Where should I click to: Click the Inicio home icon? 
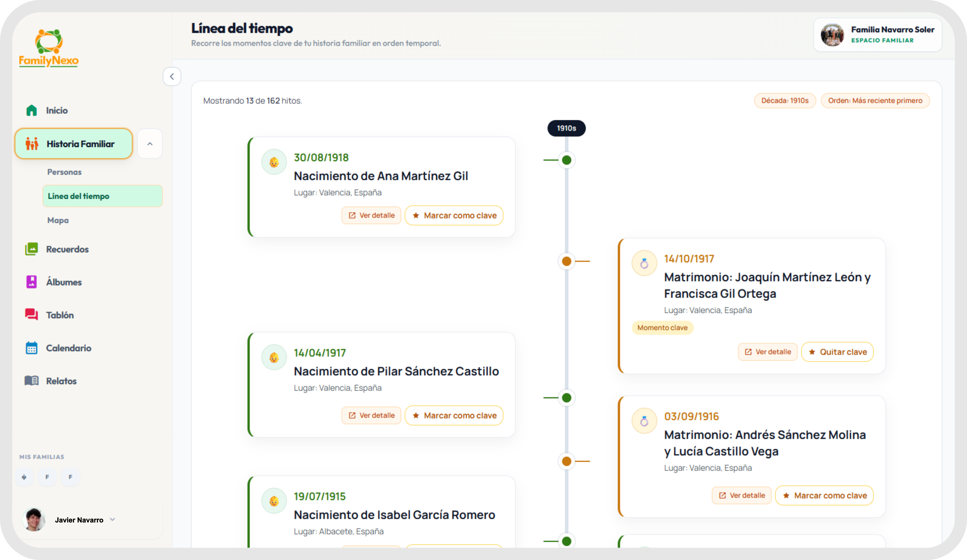click(32, 110)
